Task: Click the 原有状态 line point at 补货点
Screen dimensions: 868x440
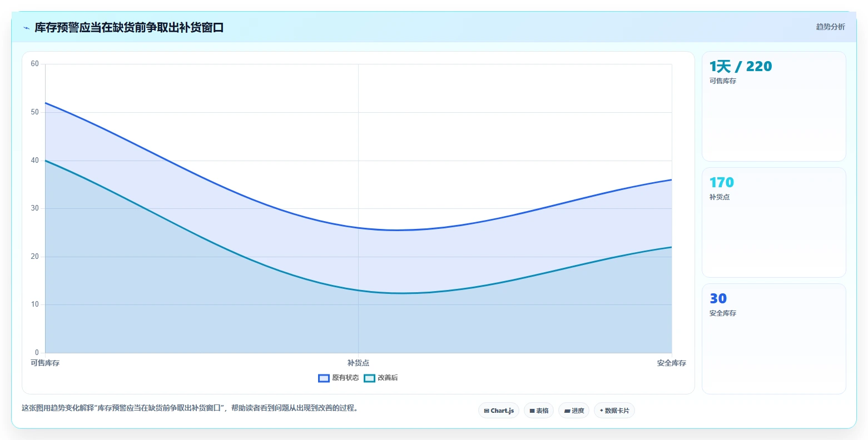Action: tap(358, 228)
